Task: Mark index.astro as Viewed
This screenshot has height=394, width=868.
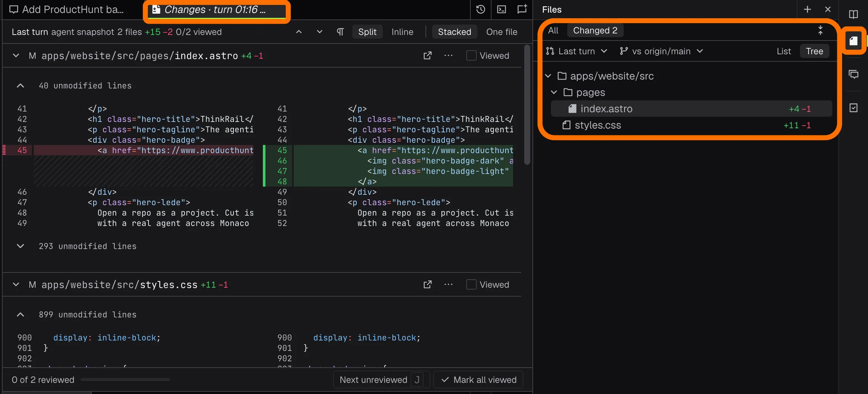Action: pyautogui.click(x=471, y=56)
